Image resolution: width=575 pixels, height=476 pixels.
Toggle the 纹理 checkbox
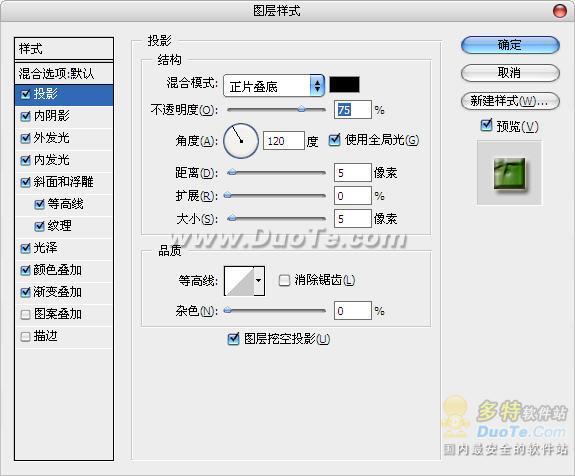pyautogui.click(x=39, y=226)
